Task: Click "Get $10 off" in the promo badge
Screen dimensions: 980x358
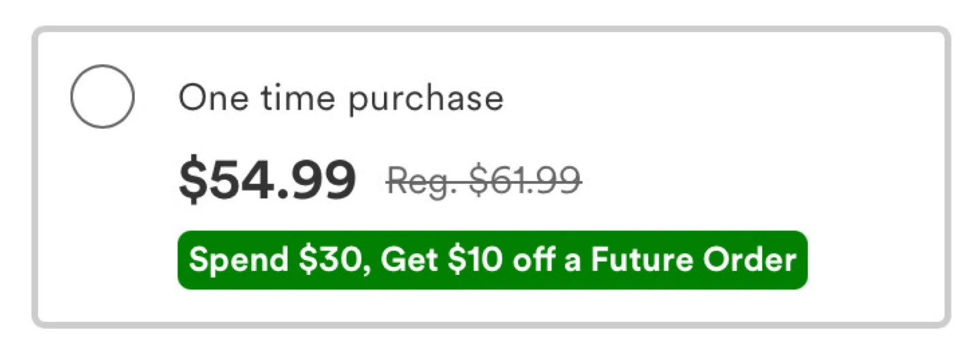Action: tap(468, 260)
